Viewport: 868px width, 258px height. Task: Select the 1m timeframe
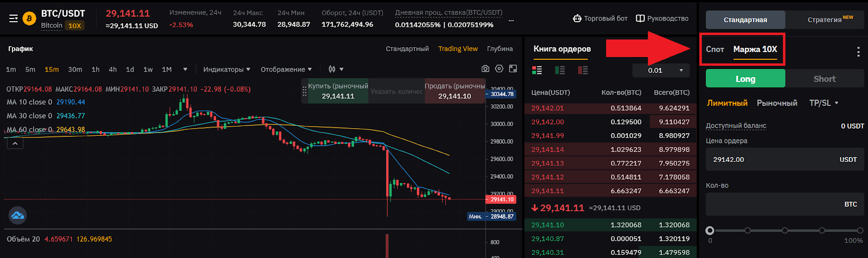(x=11, y=70)
